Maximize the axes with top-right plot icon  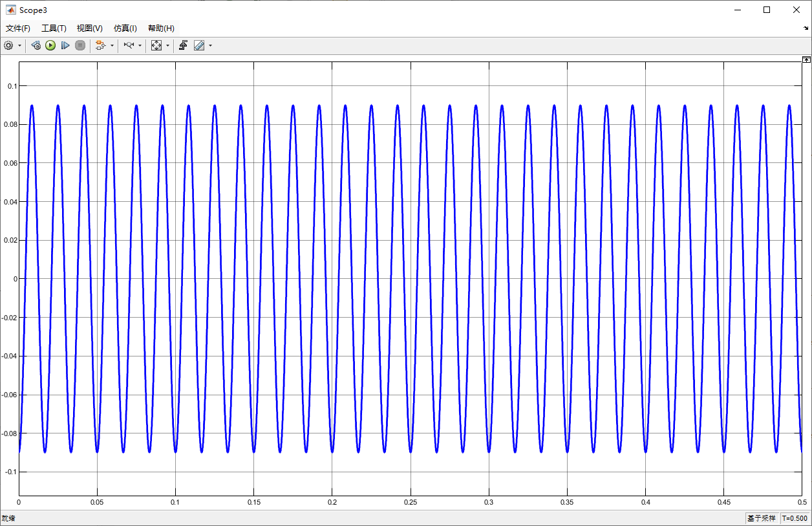coord(806,59)
